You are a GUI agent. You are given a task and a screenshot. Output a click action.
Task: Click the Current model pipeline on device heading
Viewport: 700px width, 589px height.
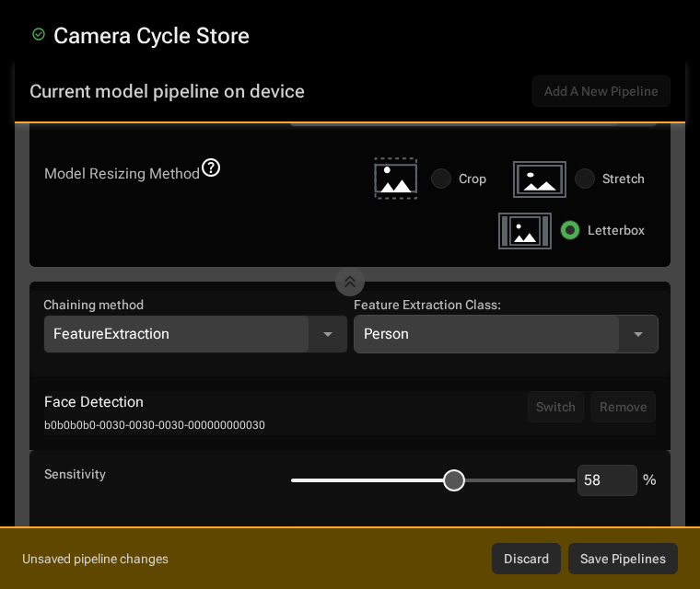coord(167,91)
